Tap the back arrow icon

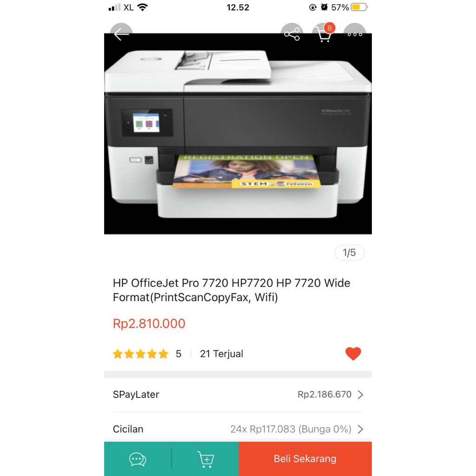(121, 34)
